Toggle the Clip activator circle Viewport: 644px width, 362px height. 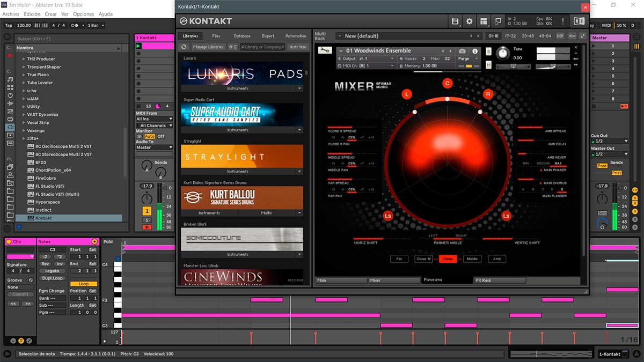9,242
